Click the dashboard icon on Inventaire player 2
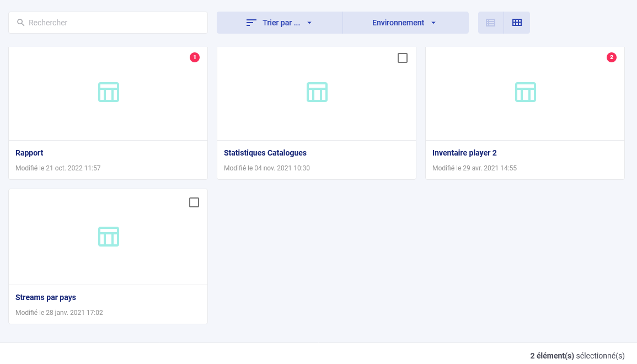Viewport: 637px width, 364px height. [x=525, y=92]
